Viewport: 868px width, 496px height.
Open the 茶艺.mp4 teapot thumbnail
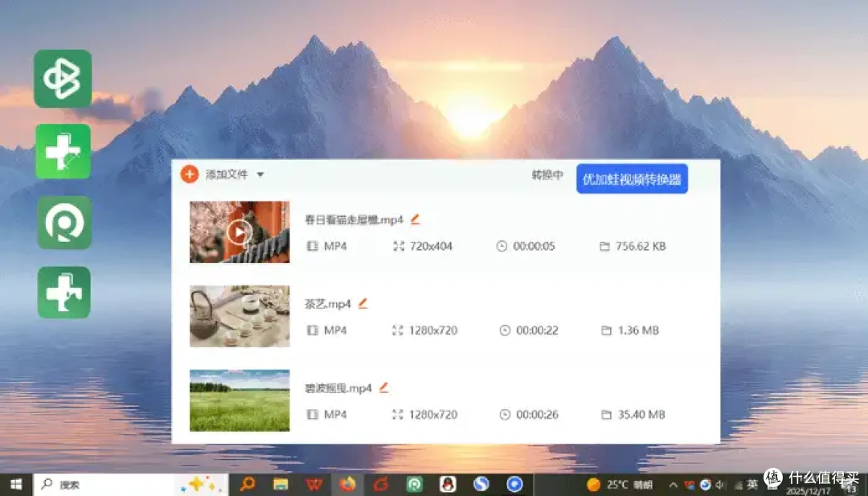240,316
